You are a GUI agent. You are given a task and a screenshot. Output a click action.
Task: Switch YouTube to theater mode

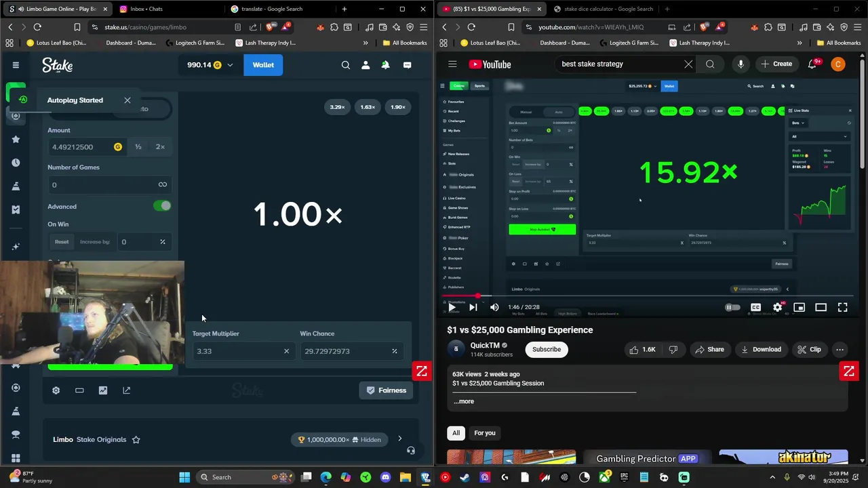coord(821,308)
